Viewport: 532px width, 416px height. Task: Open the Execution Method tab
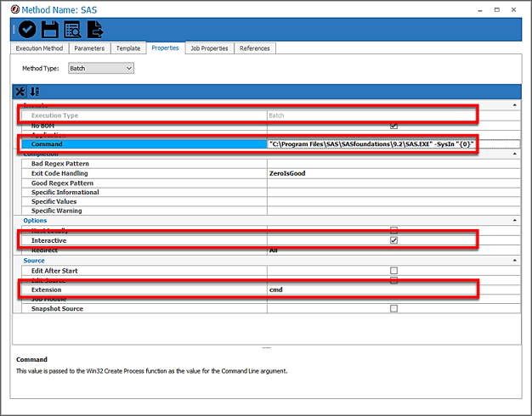click(39, 48)
